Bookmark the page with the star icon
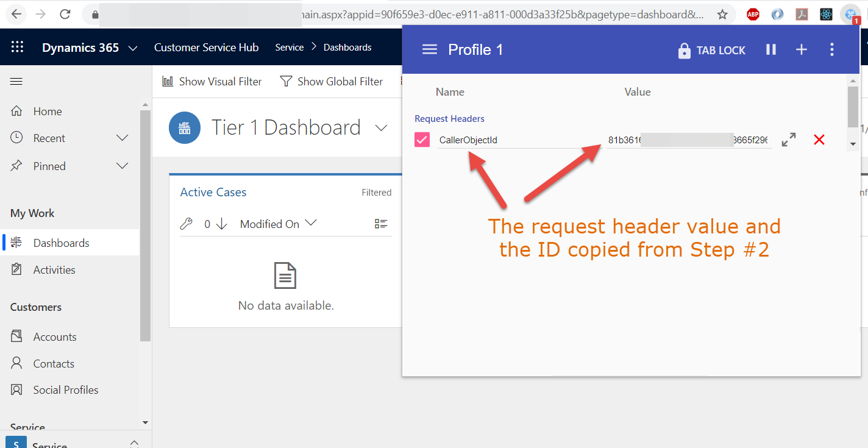Image resolution: width=868 pixels, height=448 pixels. [x=722, y=14]
